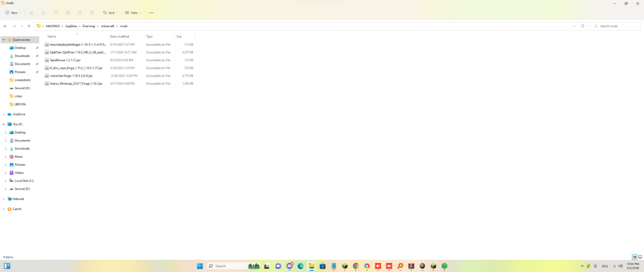644x272 pixels.
Task: Click the ENG language indicator
Action: [x=605, y=266]
